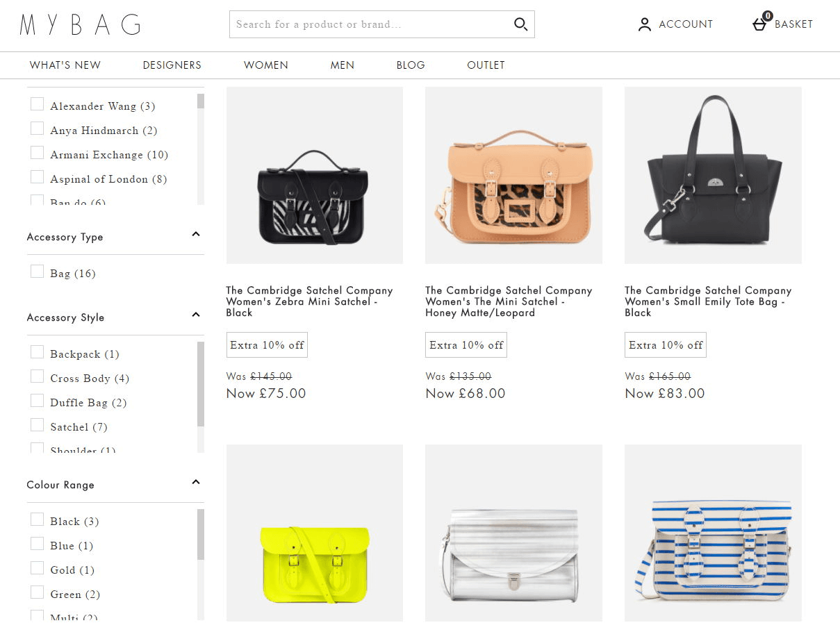Image resolution: width=840 pixels, height=623 pixels.
Task: Open the silver metallic bag thumbnail
Action: pos(514,533)
